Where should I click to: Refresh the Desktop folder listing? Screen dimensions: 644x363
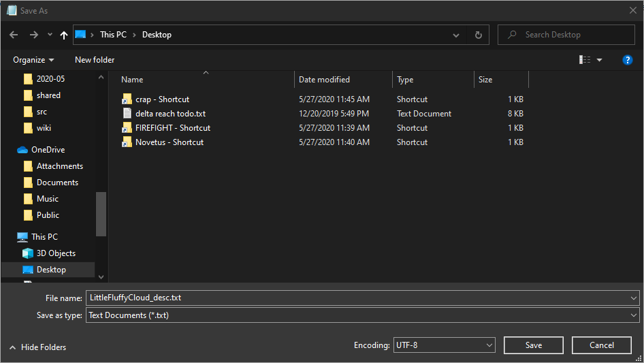click(x=478, y=35)
